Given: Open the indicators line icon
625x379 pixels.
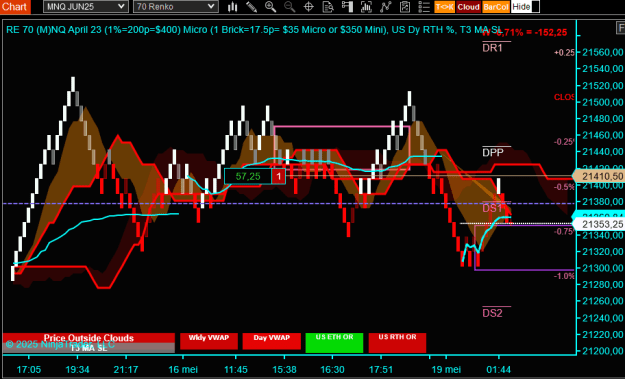Looking at the screenshot, I should tap(385, 7).
